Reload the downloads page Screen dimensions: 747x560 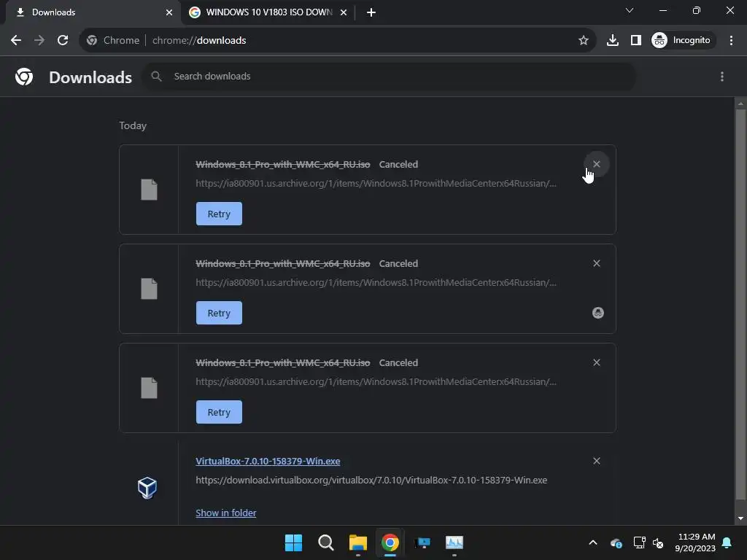tap(63, 41)
